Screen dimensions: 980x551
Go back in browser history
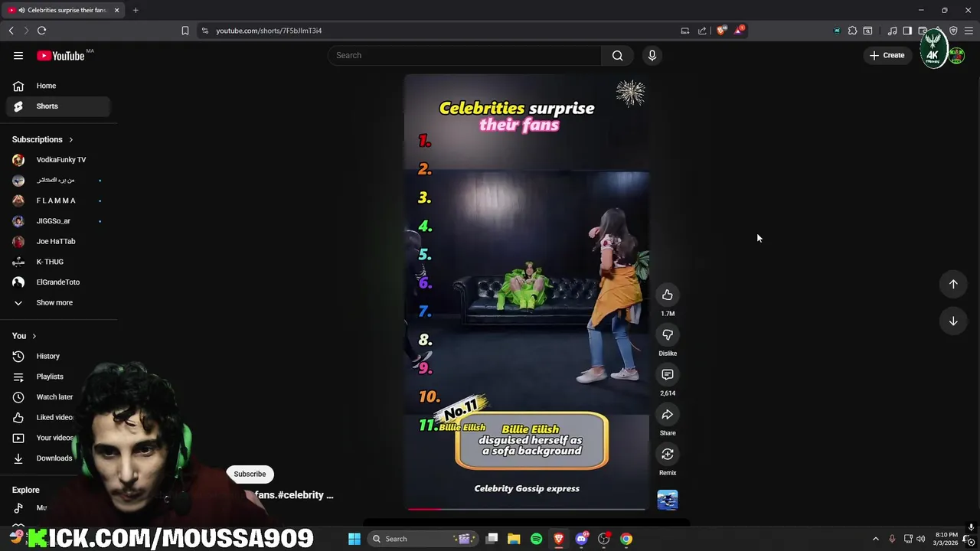(11, 31)
